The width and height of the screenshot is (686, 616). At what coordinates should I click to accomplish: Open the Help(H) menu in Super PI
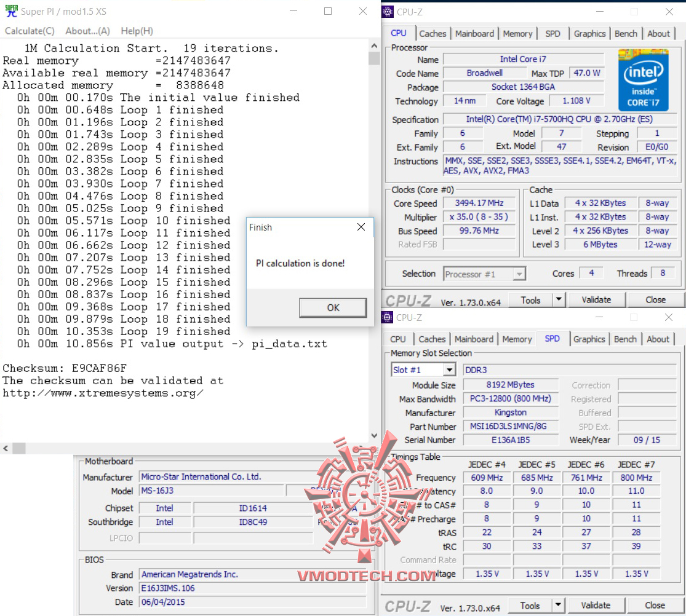tap(137, 31)
